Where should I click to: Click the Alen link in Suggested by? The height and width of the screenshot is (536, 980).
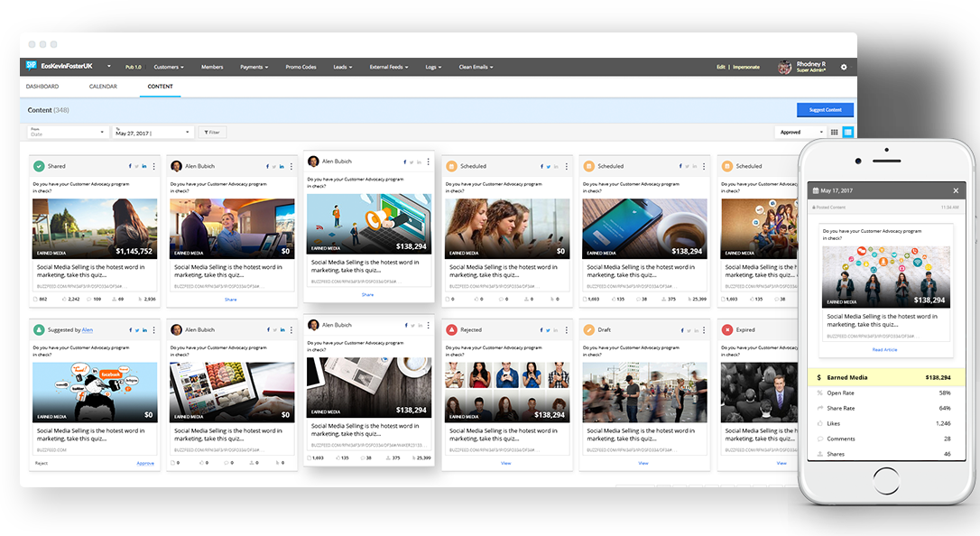coord(88,330)
